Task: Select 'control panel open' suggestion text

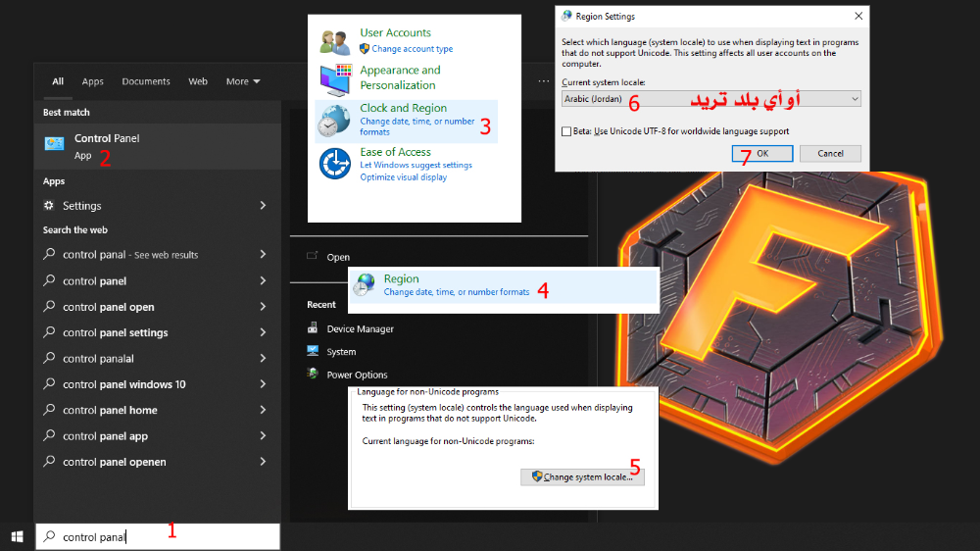Action: coord(109,307)
